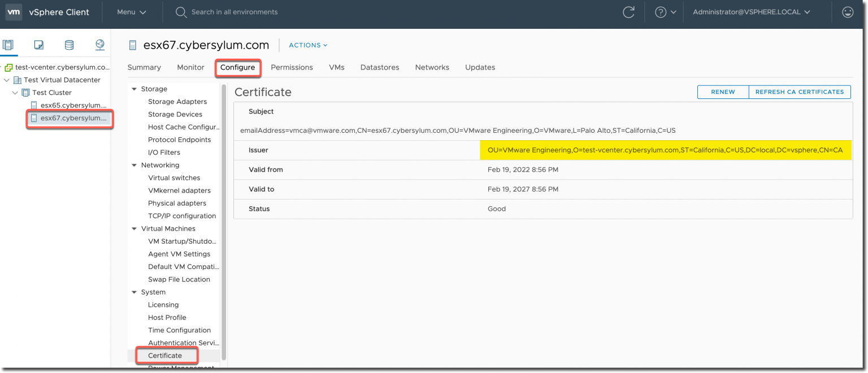Open Storage Adapters settings

tap(177, 102)
